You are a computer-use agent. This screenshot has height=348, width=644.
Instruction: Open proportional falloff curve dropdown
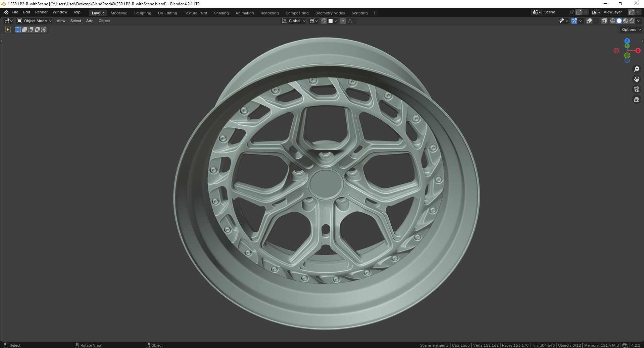pos(352,21)
